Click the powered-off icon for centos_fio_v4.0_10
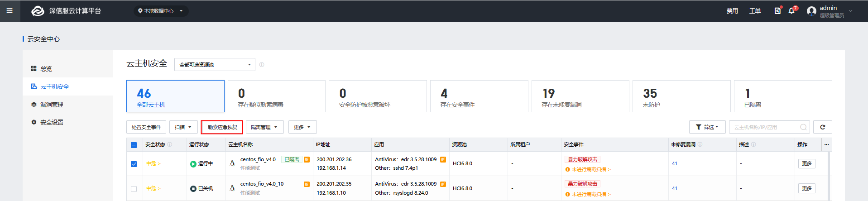The width and height of the screenshot is (868, 201). tap(193, 189)
